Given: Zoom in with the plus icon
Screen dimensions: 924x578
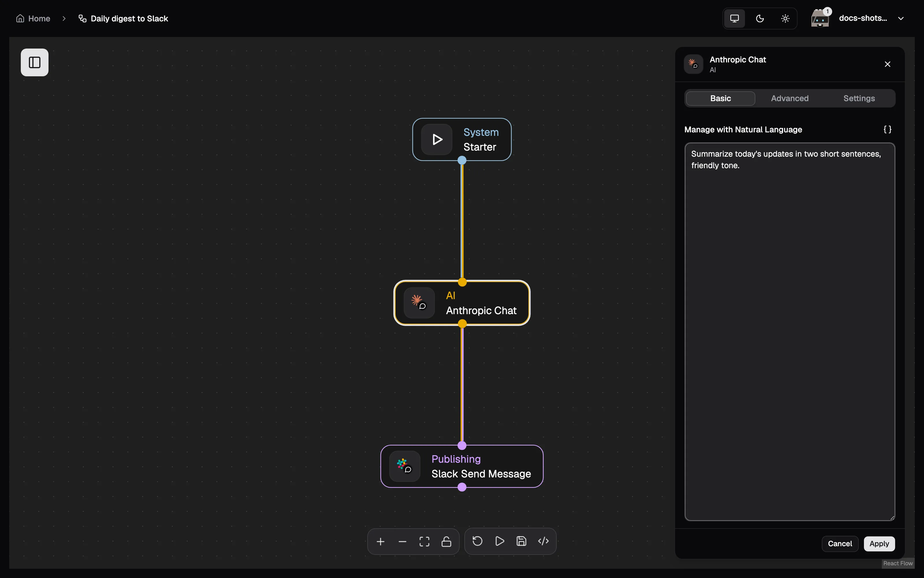Looking at the screenshot, I should click(x=380, y=541).
